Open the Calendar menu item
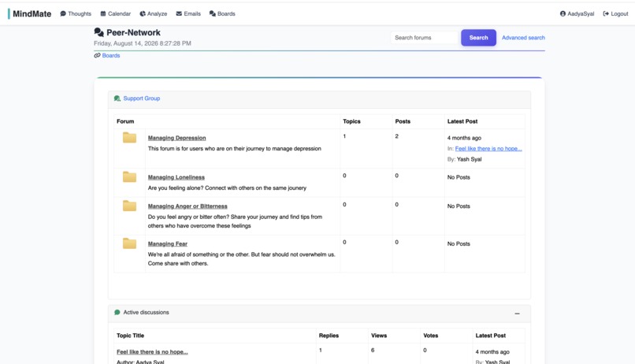Image resolution: width=635 pixels, height=364 pixels. click(x=115, y=13)
